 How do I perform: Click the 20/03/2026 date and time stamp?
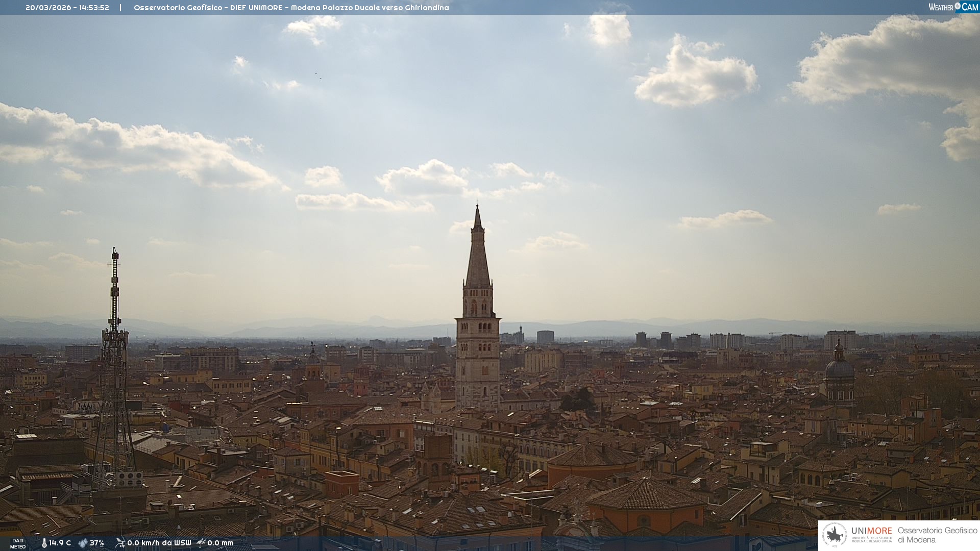click(67, 8)
